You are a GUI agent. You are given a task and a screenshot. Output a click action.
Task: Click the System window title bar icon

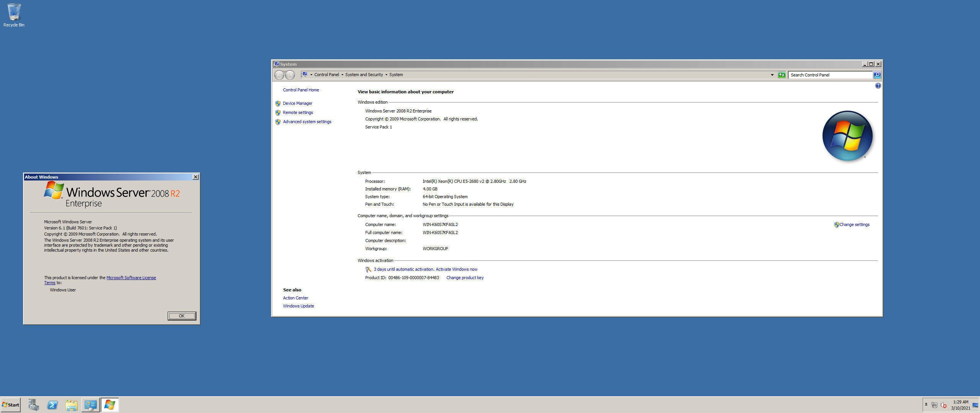pyautogui.click(x=276, y=64)
